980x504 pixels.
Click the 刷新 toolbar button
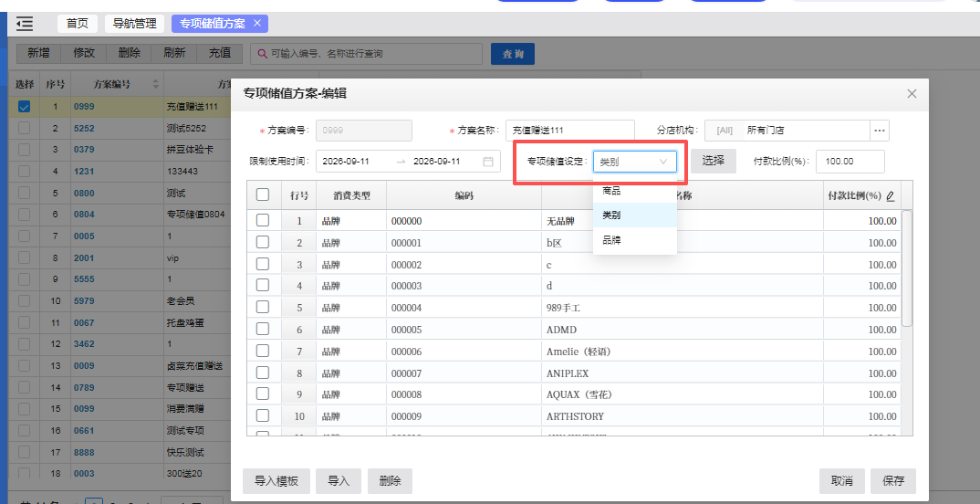pos(174,53)
